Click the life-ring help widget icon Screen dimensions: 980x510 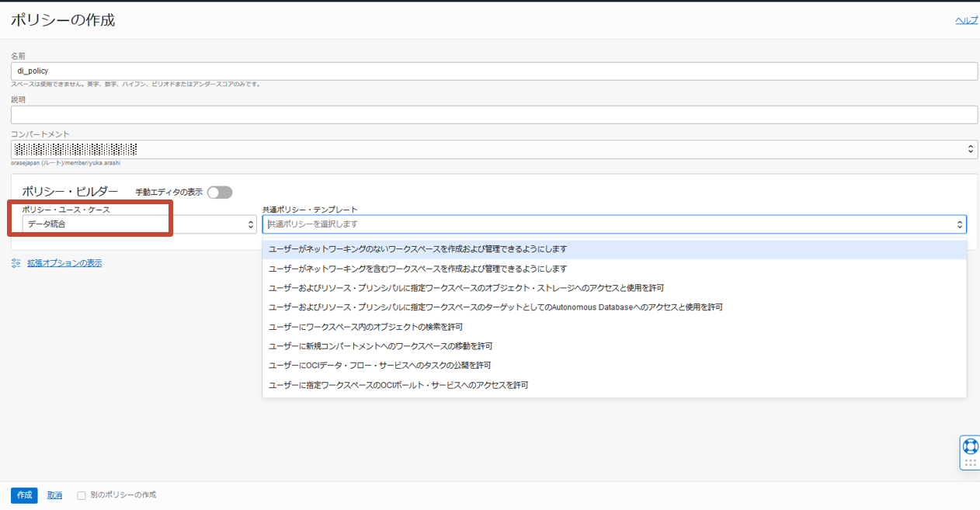(970, 446)
